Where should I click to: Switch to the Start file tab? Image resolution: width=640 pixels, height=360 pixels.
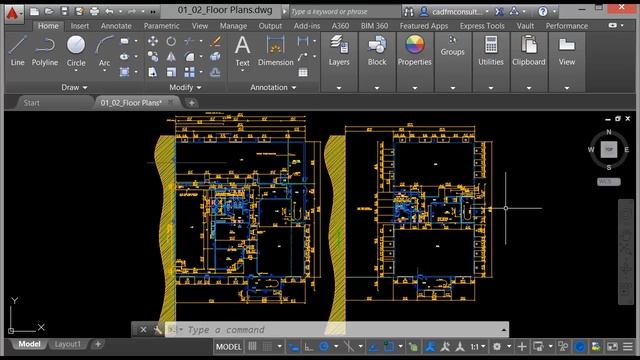click(x=31, y=103)
